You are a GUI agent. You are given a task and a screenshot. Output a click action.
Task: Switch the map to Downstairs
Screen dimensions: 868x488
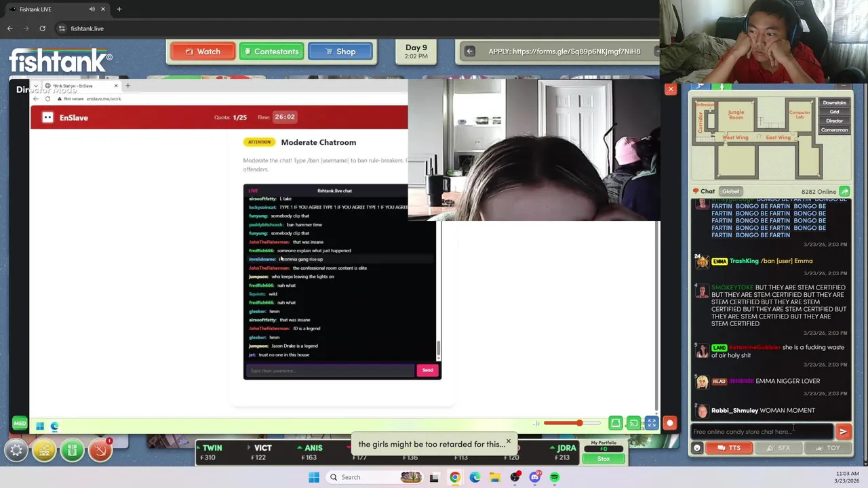(834, 103)
